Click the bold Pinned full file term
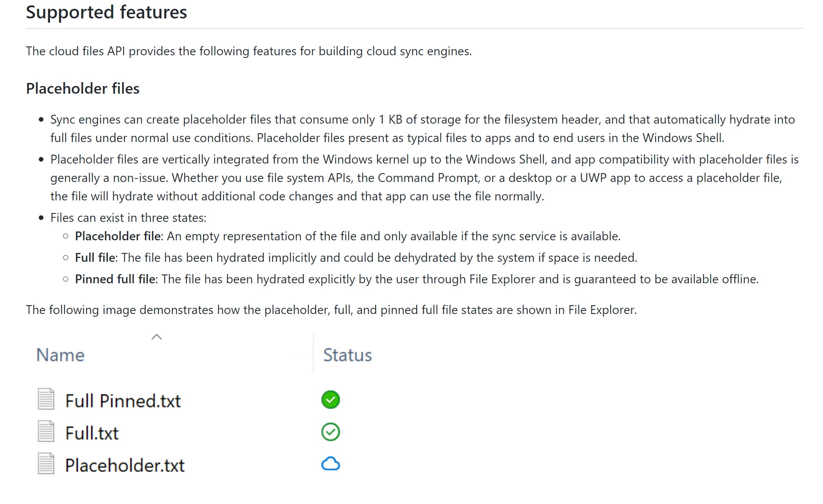 click(115, 279)
